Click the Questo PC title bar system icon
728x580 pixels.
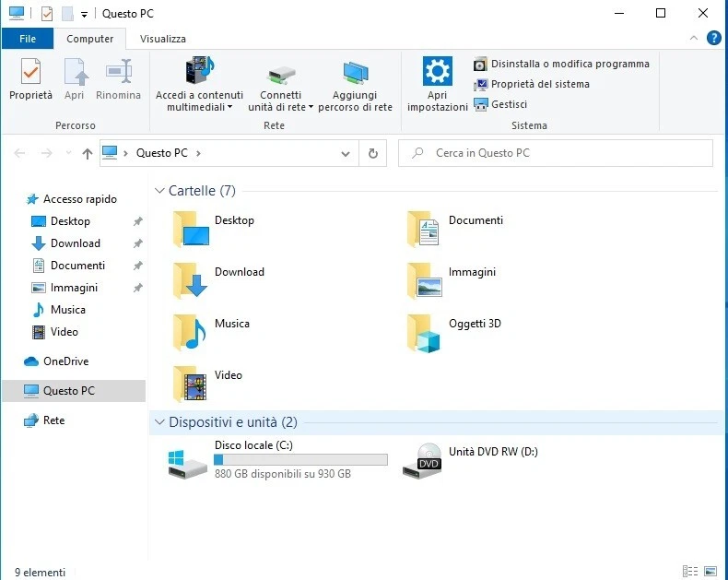coord(17,13)
